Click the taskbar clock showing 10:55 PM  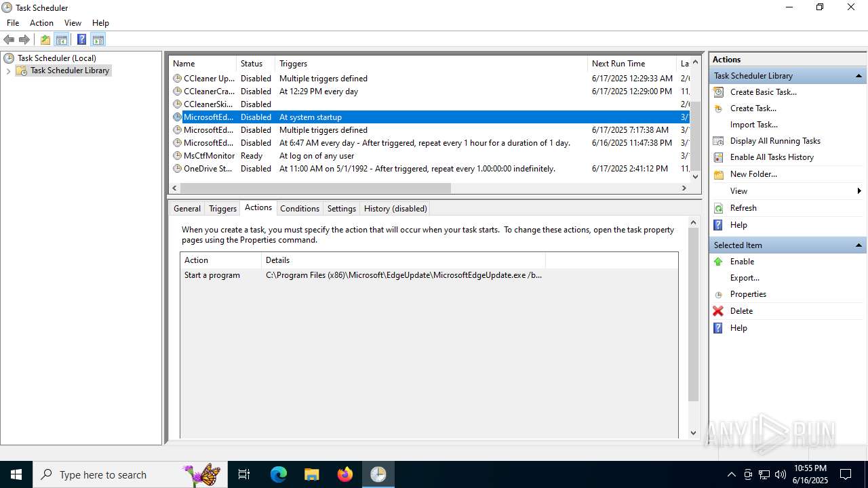coord(810,474)
